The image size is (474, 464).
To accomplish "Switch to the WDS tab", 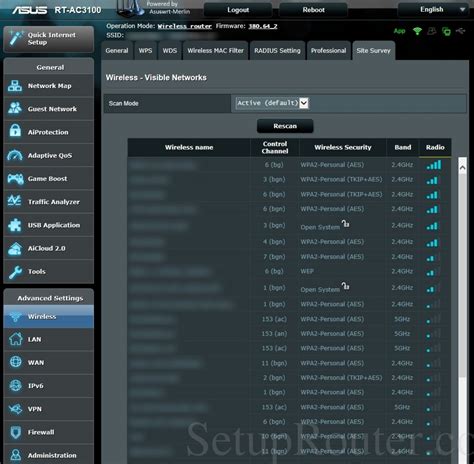I will tap(170, 51).
